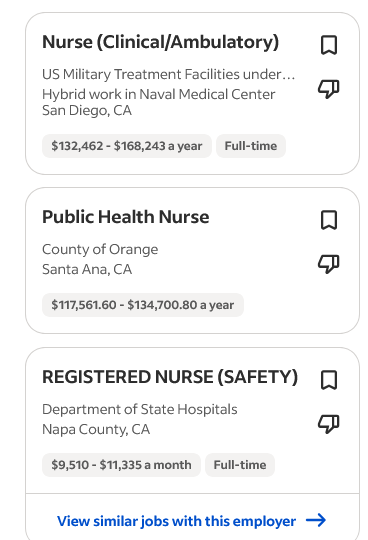Open the REGISTERED NURSE (SAFETY) job title
The image size is (368, 540).
pyautogui.click(x=170, y=377)
